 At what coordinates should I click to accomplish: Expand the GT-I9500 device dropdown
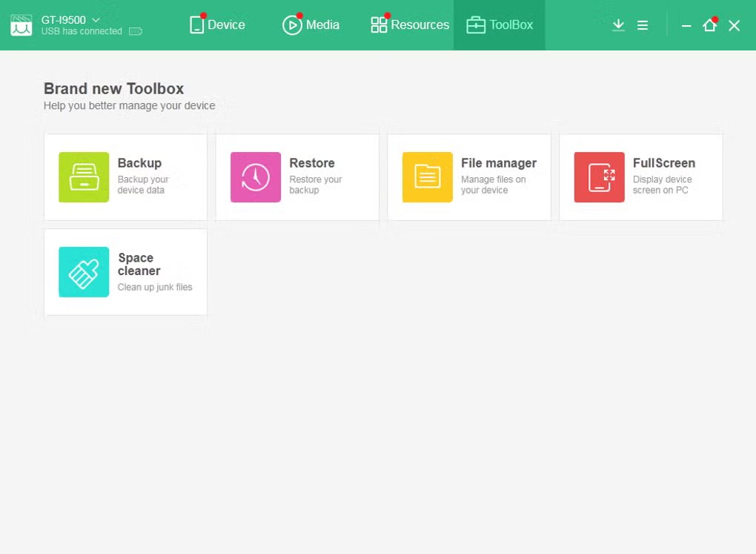pyautogui.click(x=96, y=20)
